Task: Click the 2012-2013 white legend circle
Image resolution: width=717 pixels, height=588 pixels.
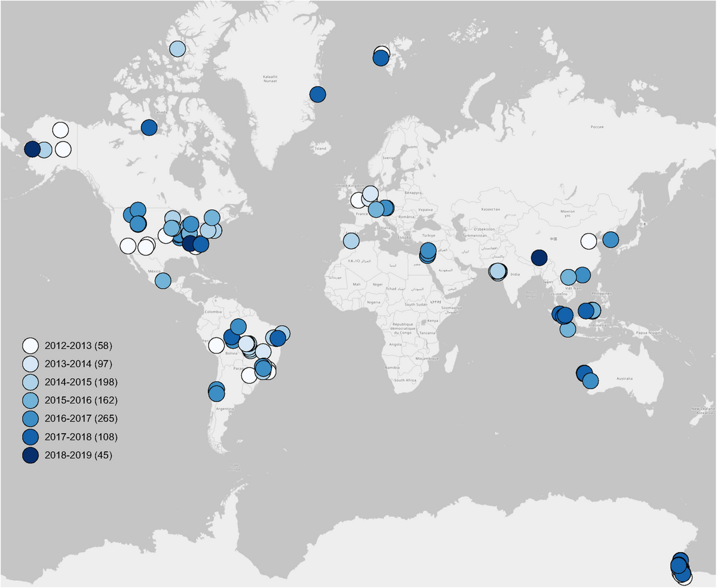Action: point(30,345)
